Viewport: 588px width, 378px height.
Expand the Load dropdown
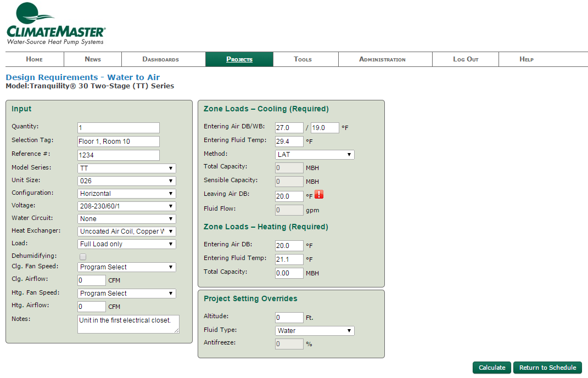127,244
